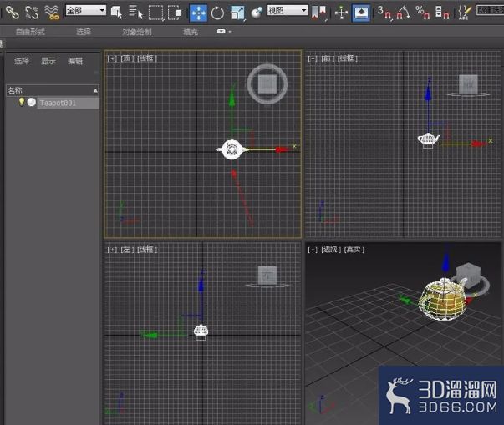
Task: Toggle 3D Snaps button
Action: pos(384,13)
